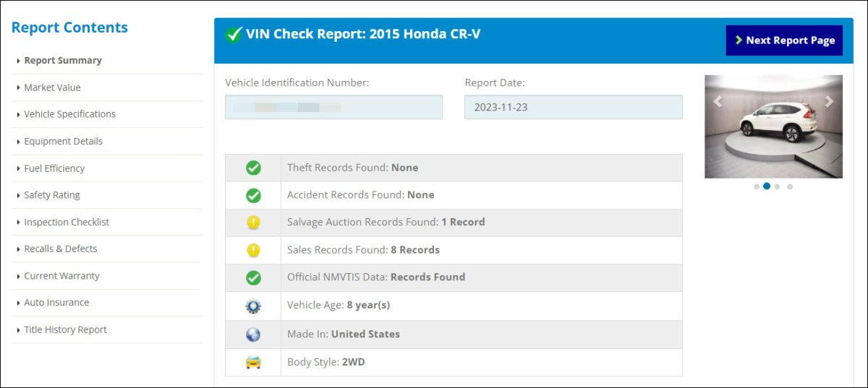
Task: Open Equipment Details section
Action: pos(63,142)
